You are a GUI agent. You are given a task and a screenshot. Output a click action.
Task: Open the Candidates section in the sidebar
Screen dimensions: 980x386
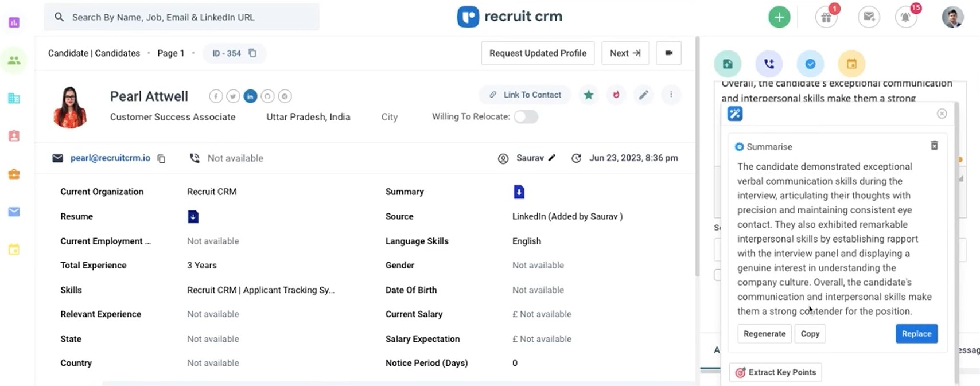(x=14, y=60)
